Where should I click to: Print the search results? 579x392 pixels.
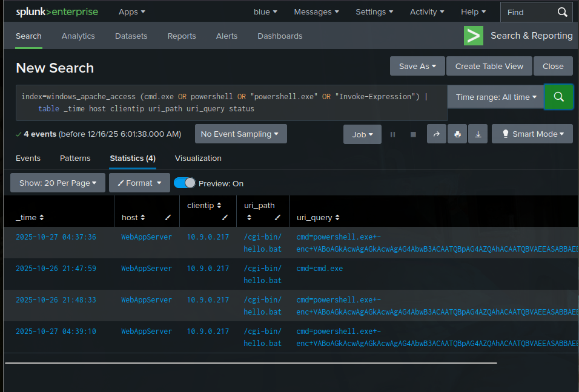pos(457,134)
